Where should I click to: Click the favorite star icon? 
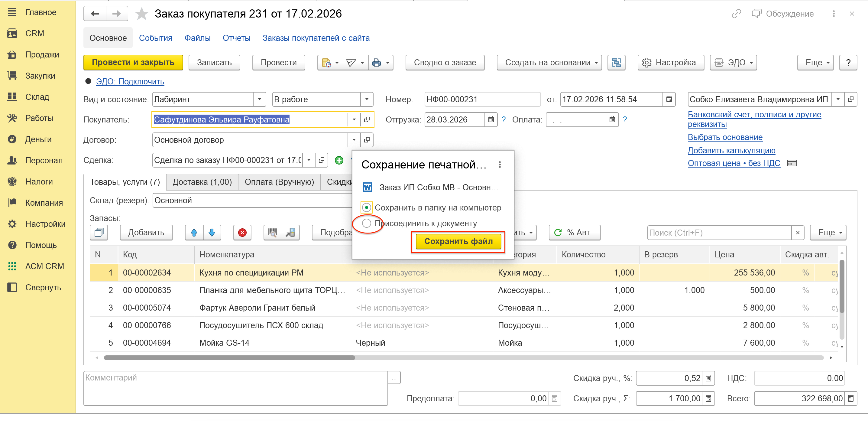(x=141, y=14)
